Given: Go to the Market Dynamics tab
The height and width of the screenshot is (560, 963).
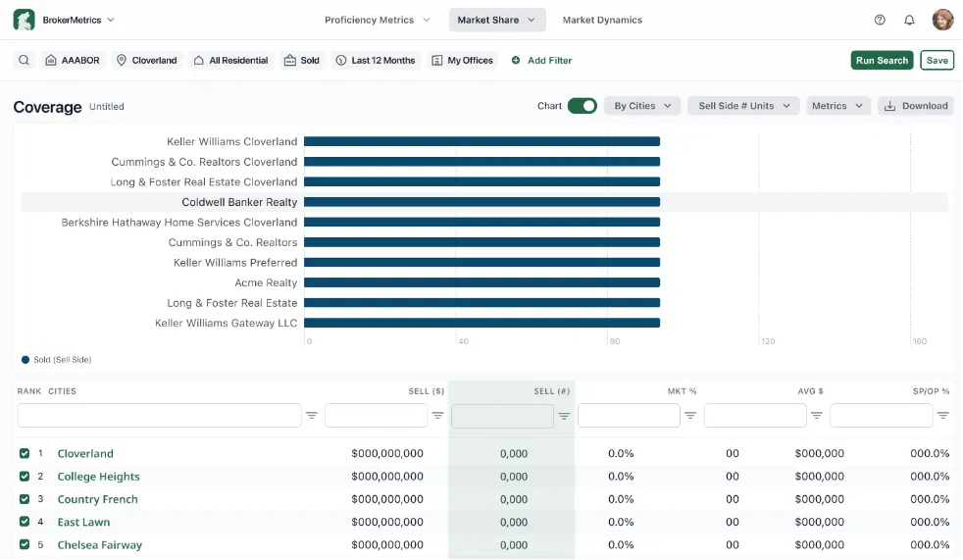Looking at the screenshot, I should click(602, 20).
